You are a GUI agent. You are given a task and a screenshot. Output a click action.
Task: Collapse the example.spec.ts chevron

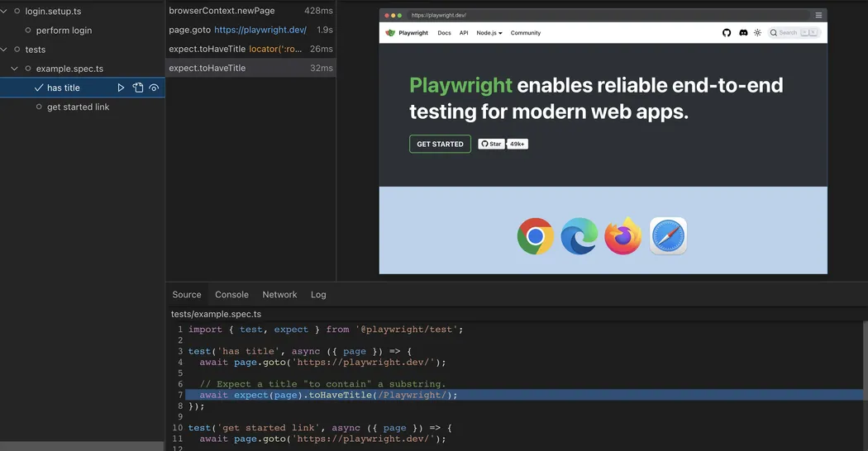15,69
